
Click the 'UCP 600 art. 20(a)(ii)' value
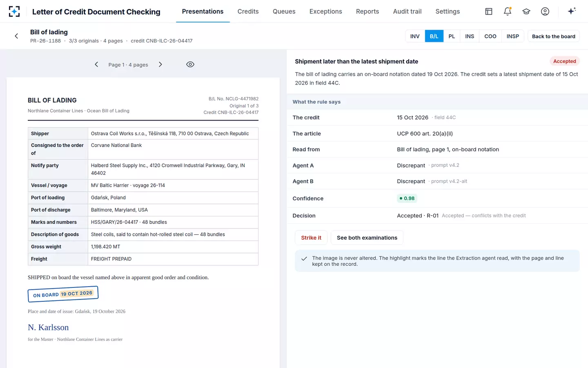[x=425, y=133]
